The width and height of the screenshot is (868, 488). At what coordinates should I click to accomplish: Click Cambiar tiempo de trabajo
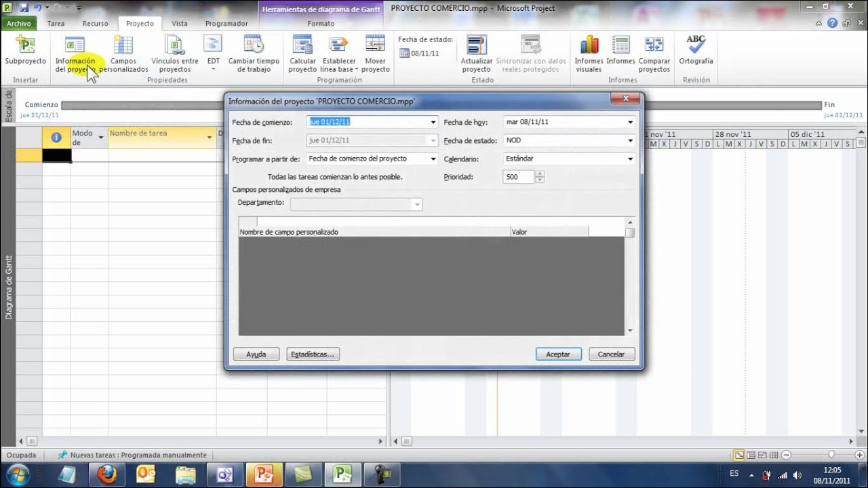[254, 53]
